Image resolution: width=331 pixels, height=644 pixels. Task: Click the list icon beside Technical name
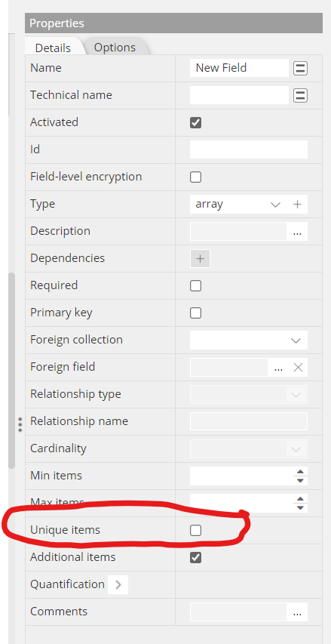click(300, 96)
